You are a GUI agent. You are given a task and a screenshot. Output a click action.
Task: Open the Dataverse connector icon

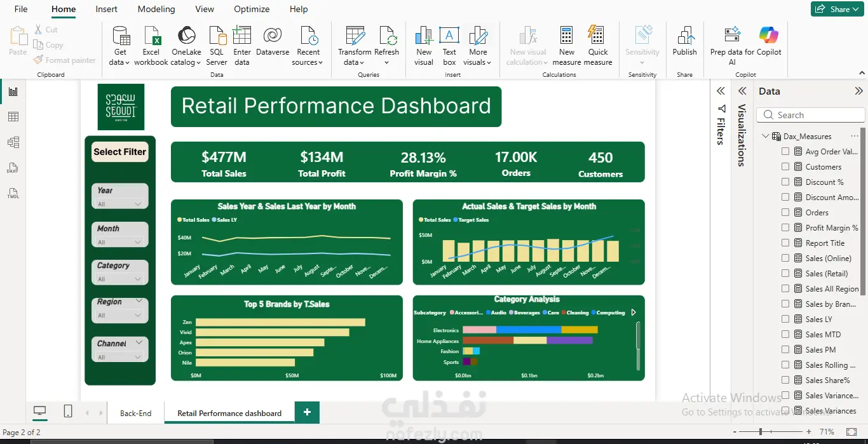[x=273, y=35]
